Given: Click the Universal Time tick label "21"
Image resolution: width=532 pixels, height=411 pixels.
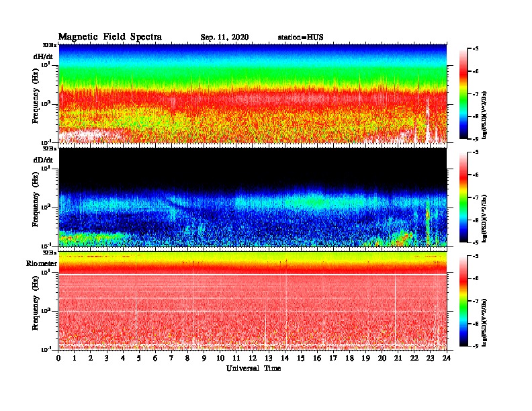Looking at the screenshot, I should click(398, 358).
